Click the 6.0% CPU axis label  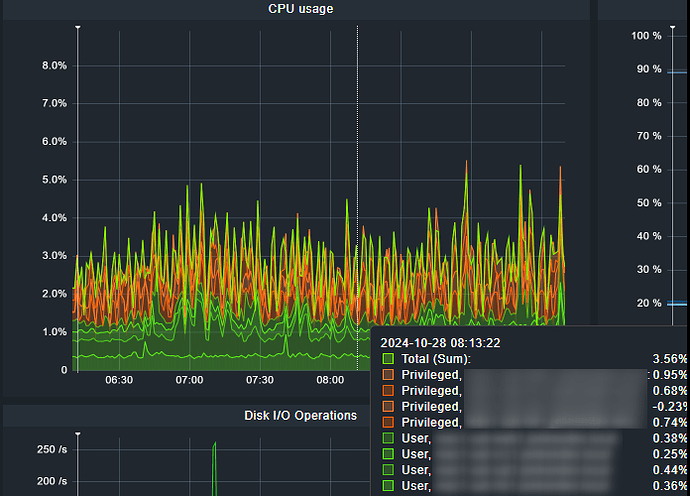pyautogui.click(x=55, y=142)
